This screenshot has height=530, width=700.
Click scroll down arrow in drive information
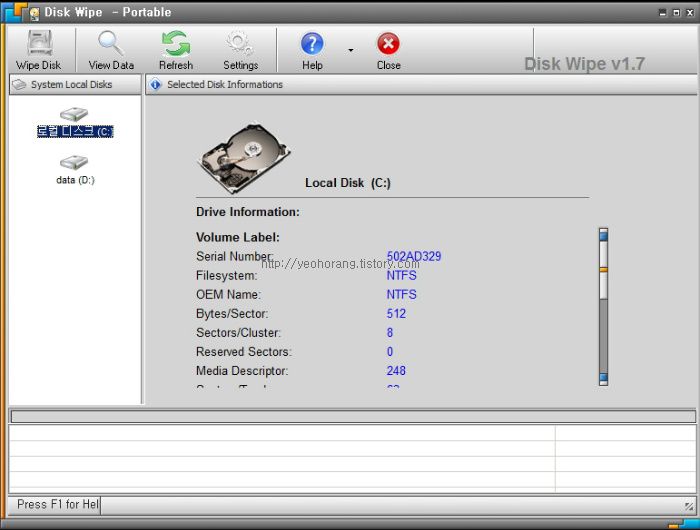coord(604,379)
